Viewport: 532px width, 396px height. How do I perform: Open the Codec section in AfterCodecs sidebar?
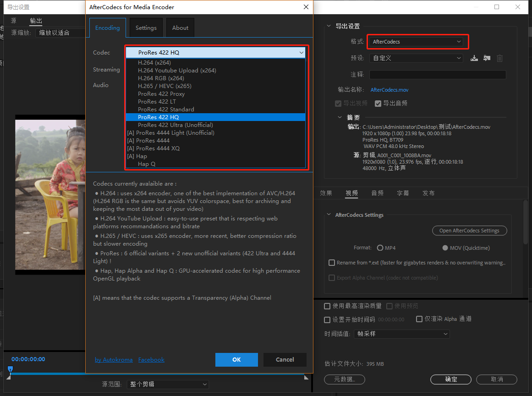(102, 52)
